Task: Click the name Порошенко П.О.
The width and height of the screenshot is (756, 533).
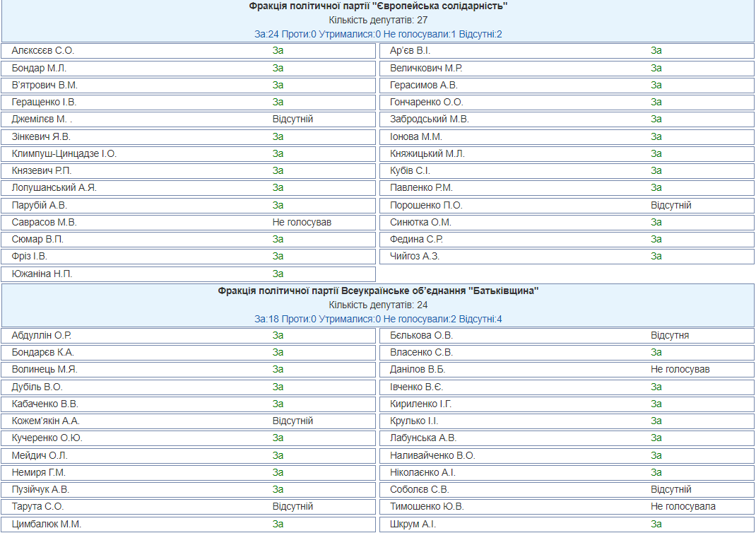Action: (426, 205)
